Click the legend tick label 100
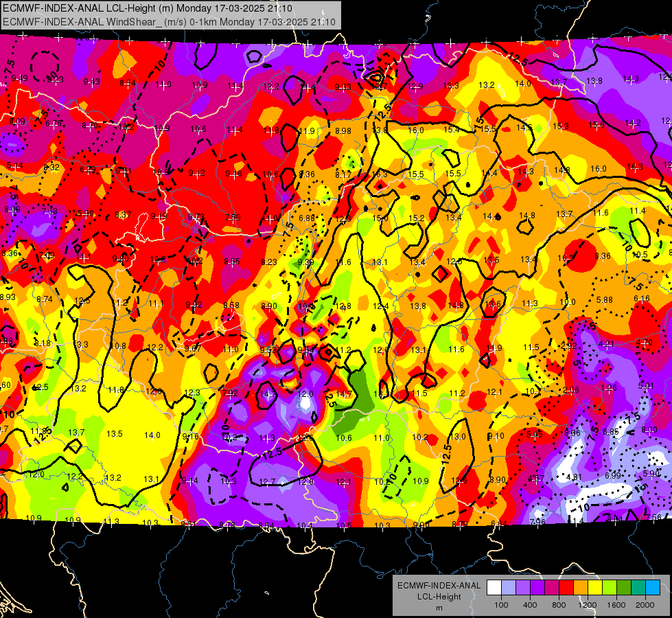This screenshot has width=672, height=618. 501,605
